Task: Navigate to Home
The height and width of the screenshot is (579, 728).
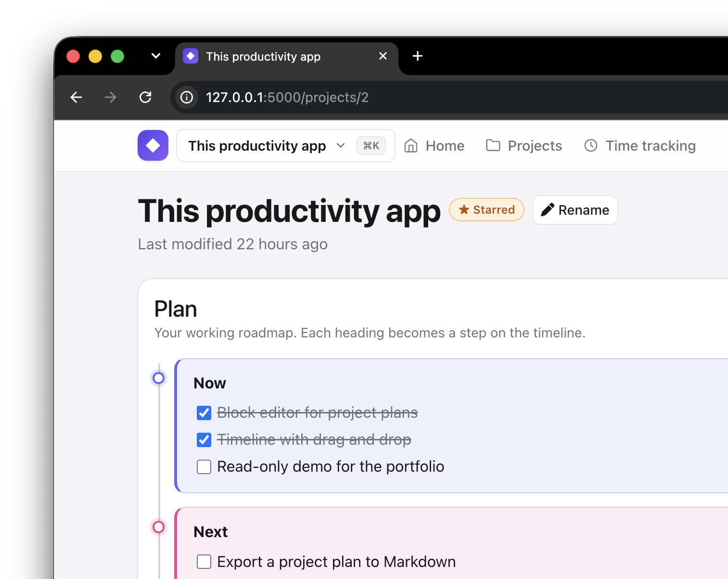Action: tap(434, 145)
